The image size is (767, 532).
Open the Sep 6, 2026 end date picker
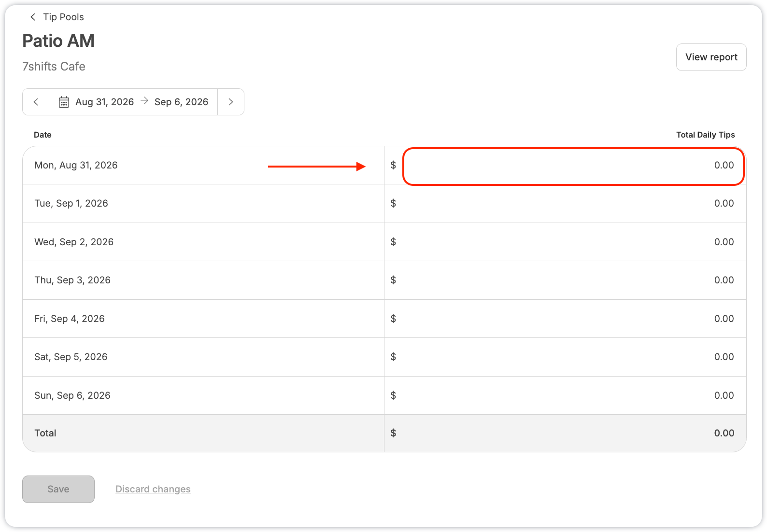[x=181, y=102]
